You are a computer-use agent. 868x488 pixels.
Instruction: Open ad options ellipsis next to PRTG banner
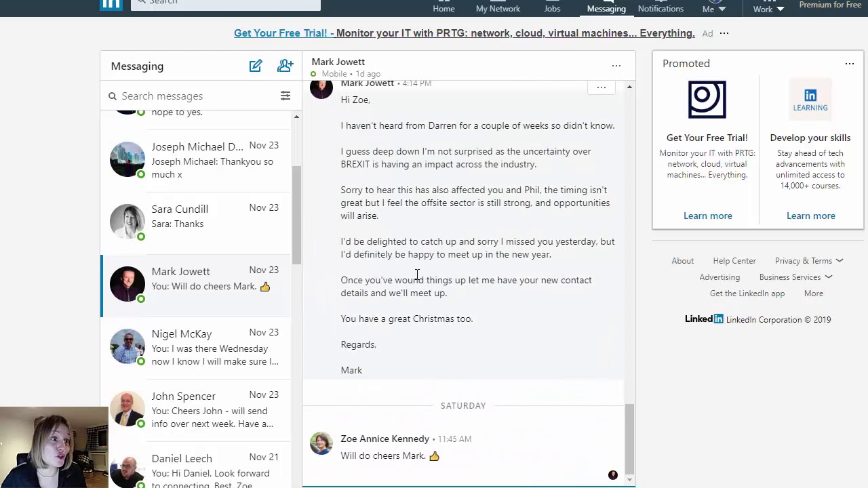coord(724,33)
